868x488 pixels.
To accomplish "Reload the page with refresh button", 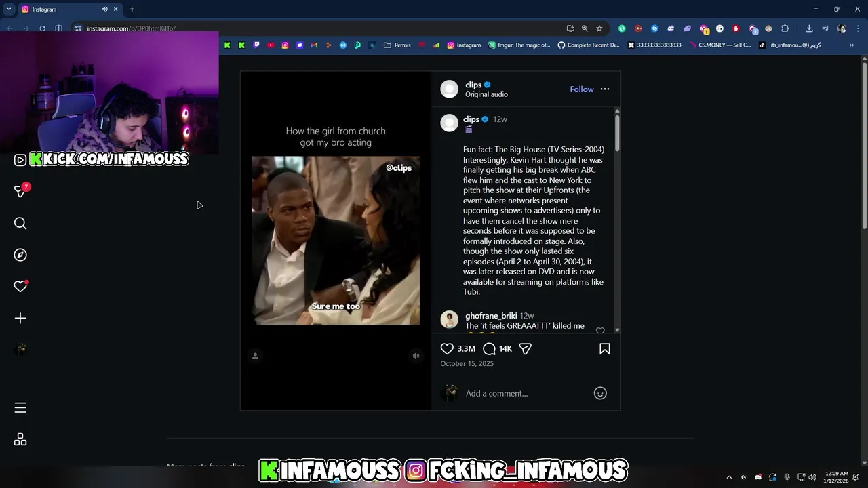I will [x=42, y=28].
